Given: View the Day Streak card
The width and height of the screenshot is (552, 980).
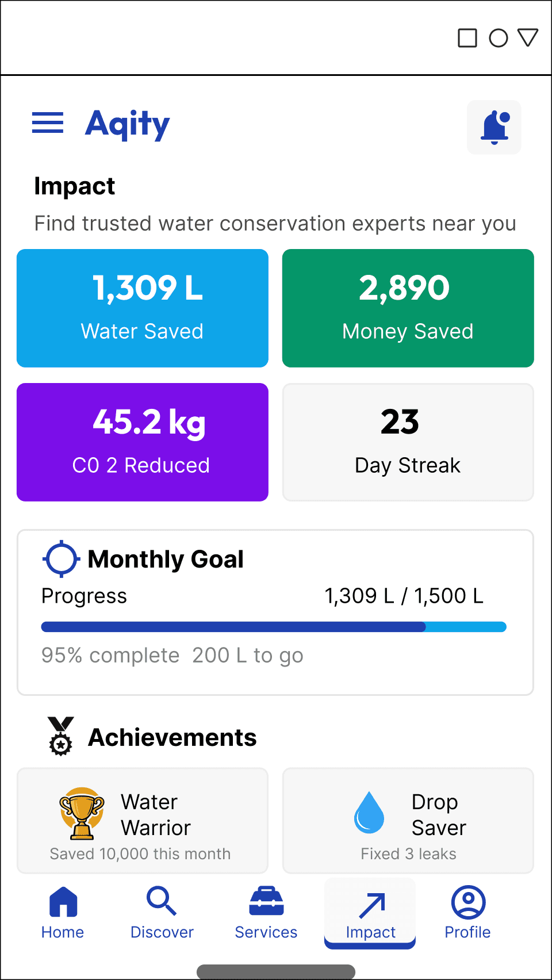Looking at the screenshot, I should [408, 442].
